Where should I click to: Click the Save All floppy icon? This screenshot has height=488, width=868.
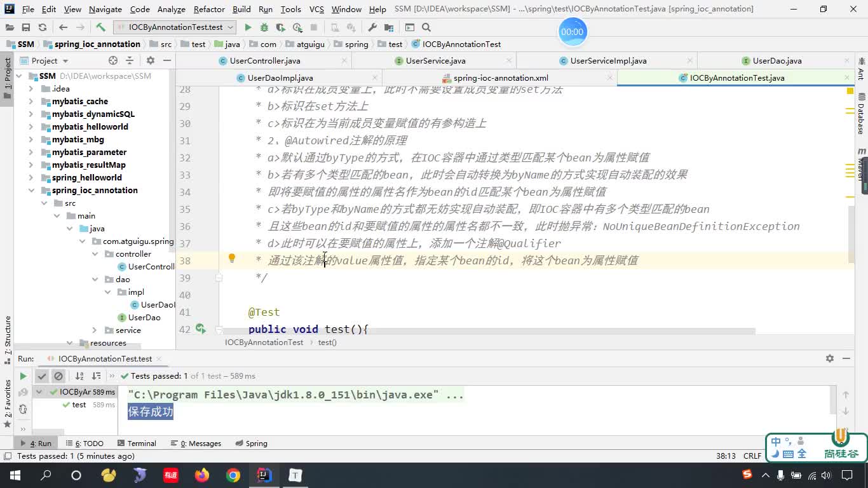point(26,27)
